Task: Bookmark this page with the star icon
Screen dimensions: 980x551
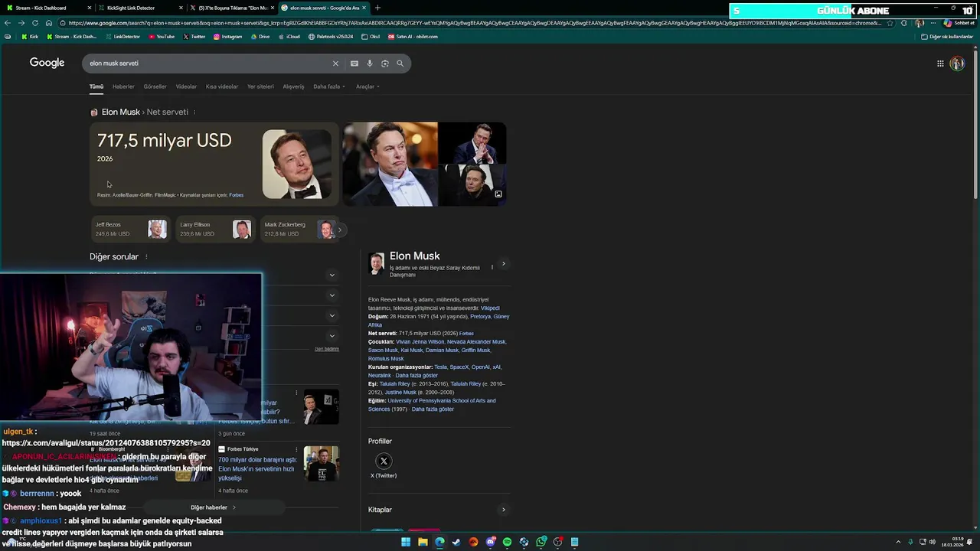Action: click(x=890, y=23)
